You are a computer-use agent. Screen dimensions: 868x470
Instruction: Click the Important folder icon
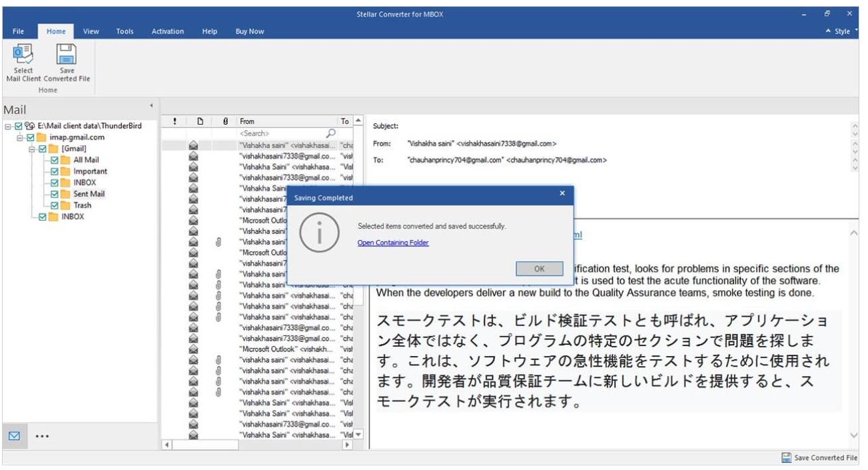pyautogui.click(x=65, y=171)
